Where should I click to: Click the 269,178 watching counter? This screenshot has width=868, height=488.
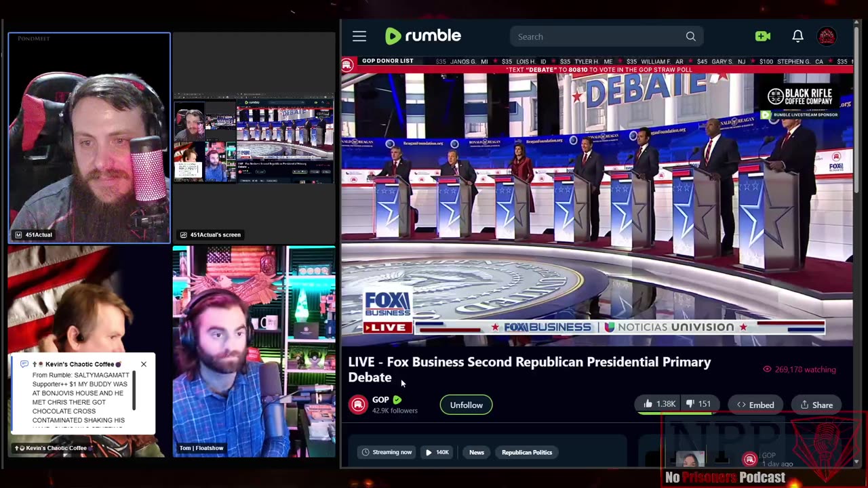point(800,369)
